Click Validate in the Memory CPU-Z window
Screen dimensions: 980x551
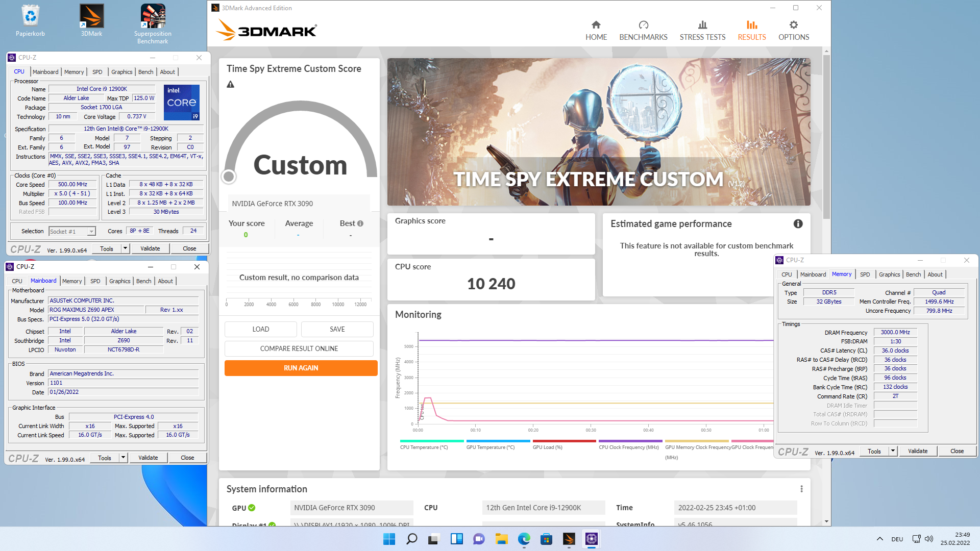(918, 451)
